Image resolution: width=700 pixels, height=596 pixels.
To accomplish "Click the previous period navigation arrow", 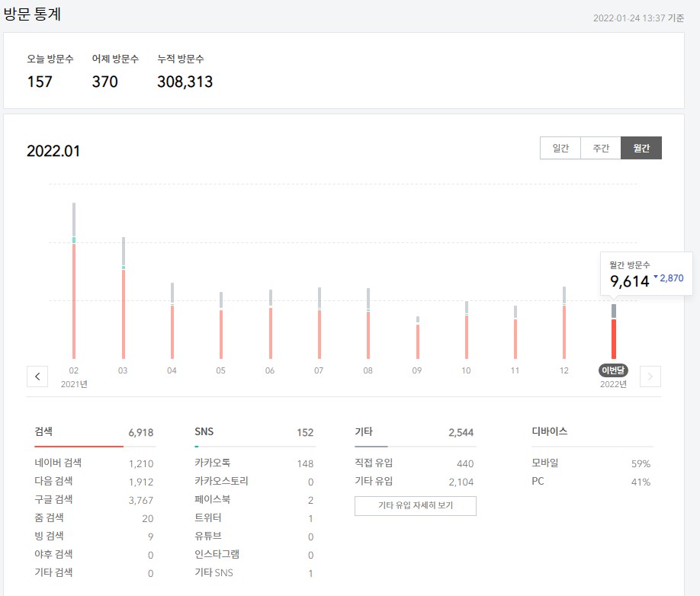I will pyautogui.click(x=37, y=377).
